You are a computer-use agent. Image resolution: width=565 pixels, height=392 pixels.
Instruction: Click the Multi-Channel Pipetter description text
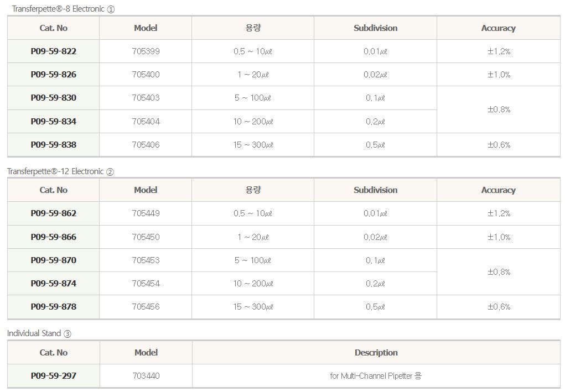[x=376, y=376]
